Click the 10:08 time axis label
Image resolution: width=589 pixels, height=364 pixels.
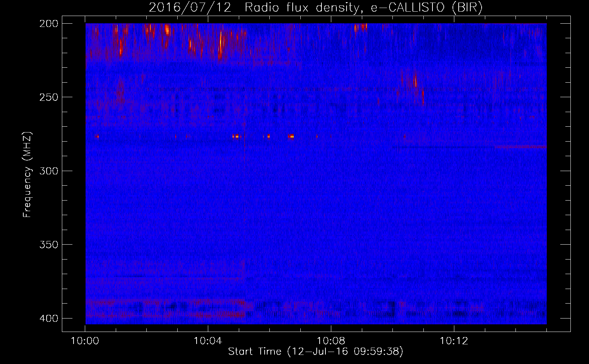pos(331,341)
